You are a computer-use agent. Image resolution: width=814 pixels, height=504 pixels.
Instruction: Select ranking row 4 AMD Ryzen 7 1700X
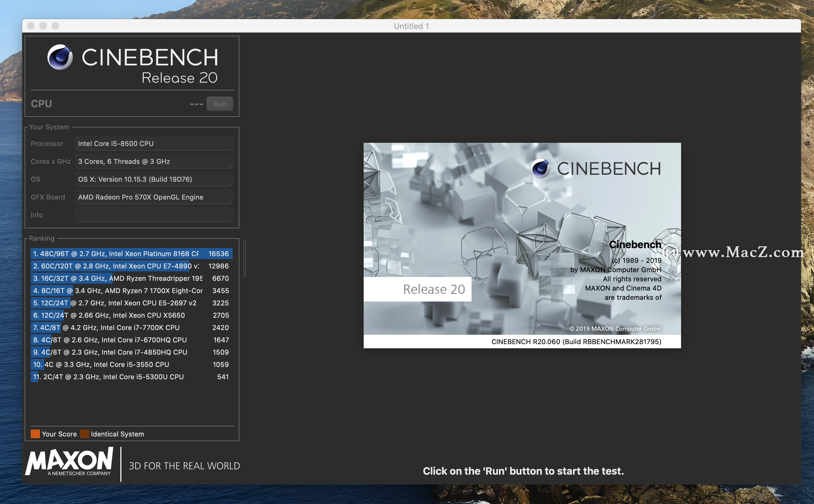coord(131,290)
